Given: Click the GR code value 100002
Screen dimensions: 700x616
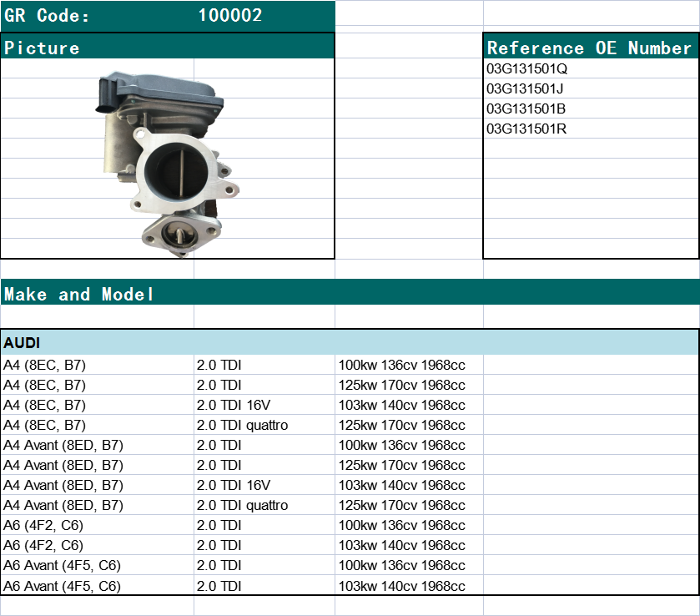Looking at the screenshot, I should tap(230, 16).
